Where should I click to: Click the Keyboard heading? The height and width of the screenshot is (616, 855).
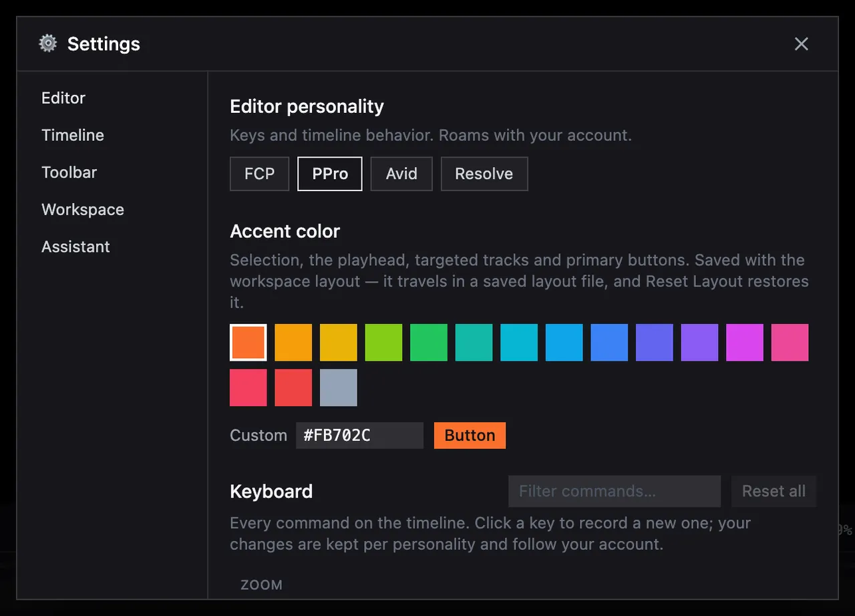click(271, 492)
